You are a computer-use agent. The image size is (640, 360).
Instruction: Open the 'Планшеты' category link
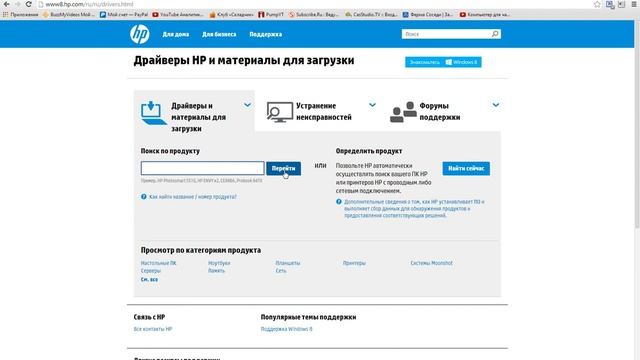click(288, 263)
